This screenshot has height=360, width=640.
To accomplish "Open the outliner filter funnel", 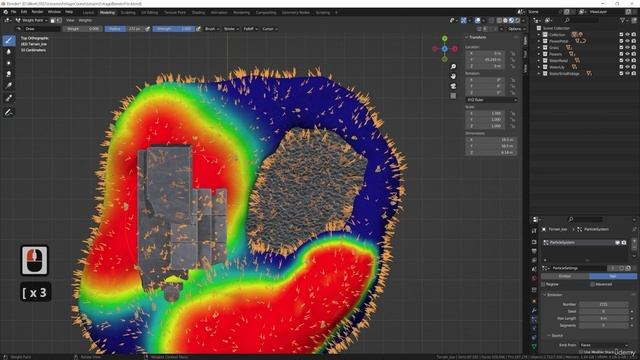I will tap(622, 20).
